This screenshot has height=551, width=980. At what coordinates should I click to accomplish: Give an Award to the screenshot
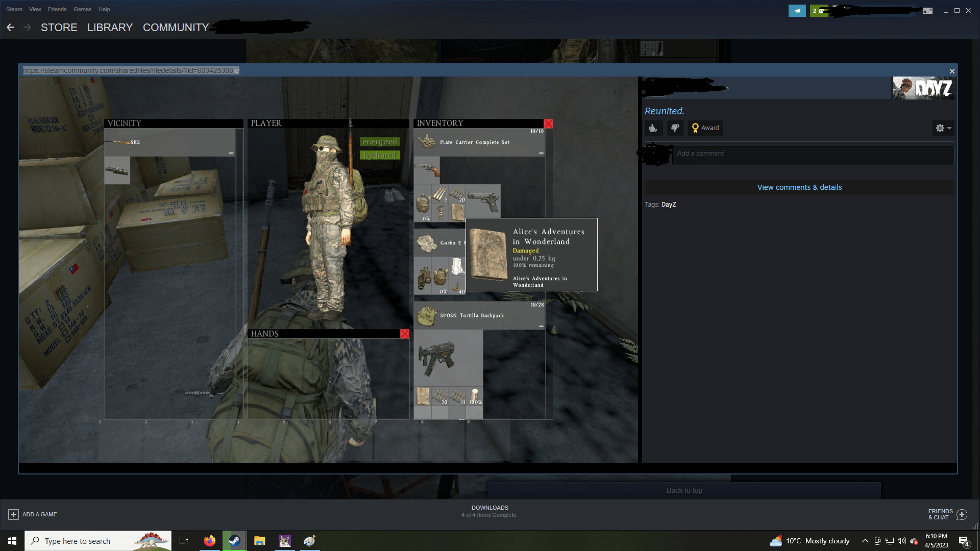[705, 128]
